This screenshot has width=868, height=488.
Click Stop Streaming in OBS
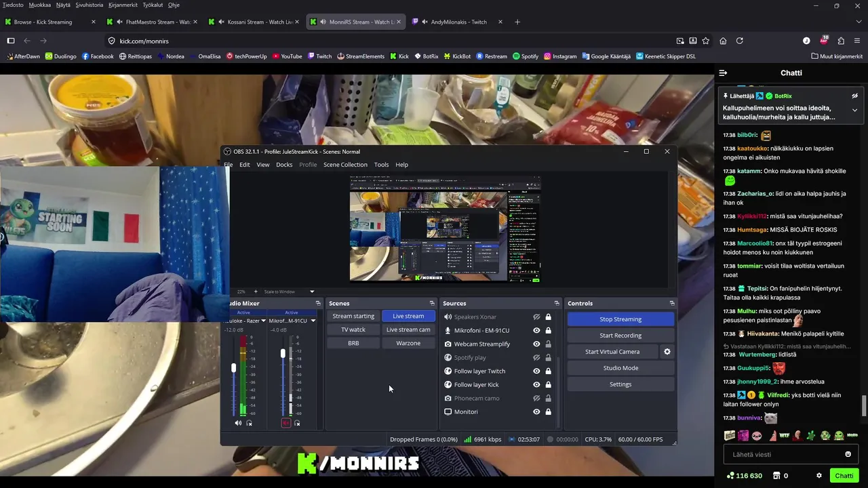620,319
